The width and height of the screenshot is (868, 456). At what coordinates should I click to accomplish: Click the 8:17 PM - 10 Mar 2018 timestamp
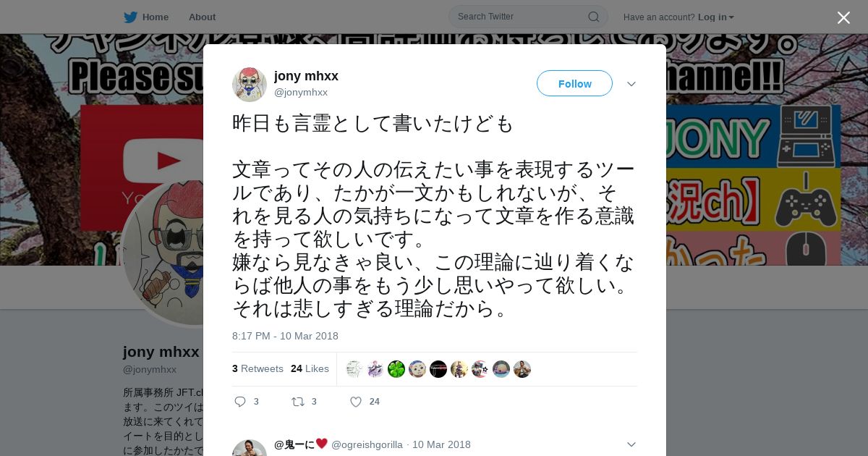285,336
